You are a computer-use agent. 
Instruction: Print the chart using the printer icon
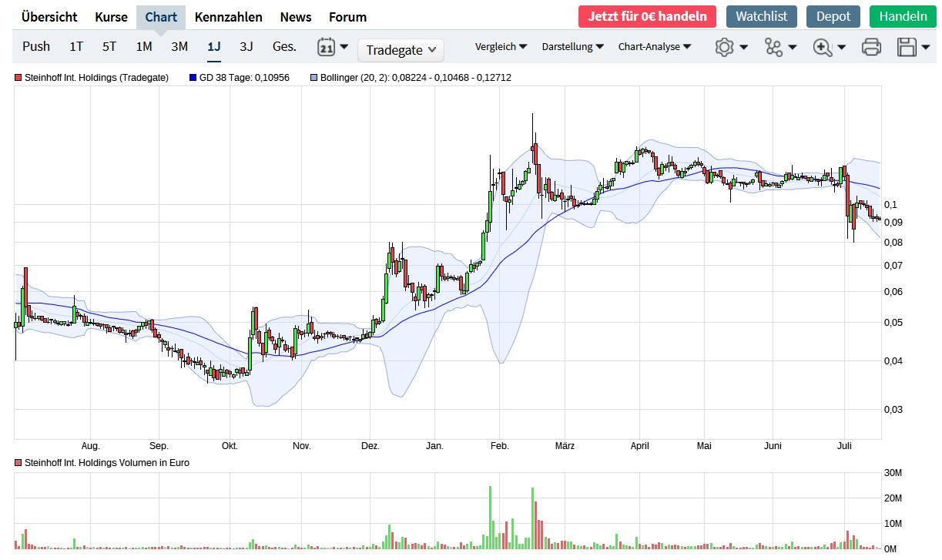870,46
